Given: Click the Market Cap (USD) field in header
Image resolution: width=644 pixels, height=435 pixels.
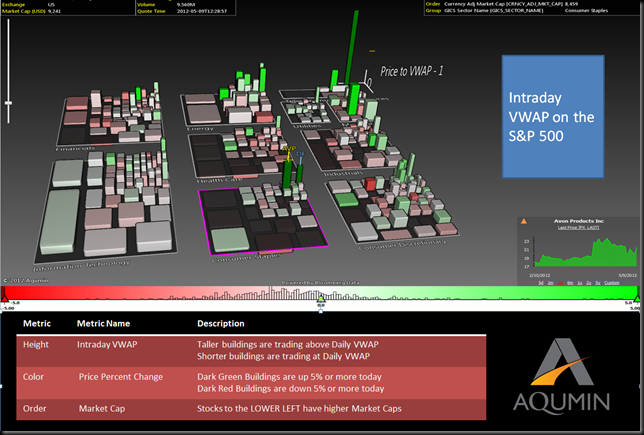Looking at the screenshot, I should pyautogui.click(x=31, y=11).
